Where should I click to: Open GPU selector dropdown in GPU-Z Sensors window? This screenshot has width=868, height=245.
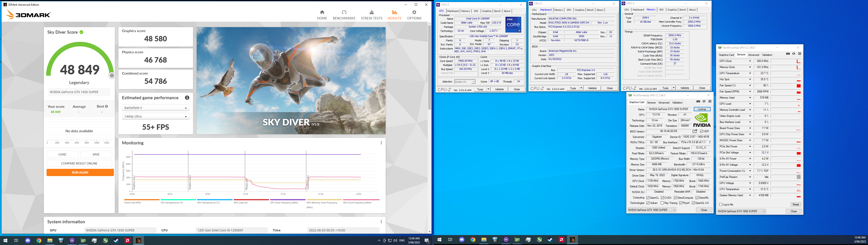pyautogui.click(x=742, y=211)
